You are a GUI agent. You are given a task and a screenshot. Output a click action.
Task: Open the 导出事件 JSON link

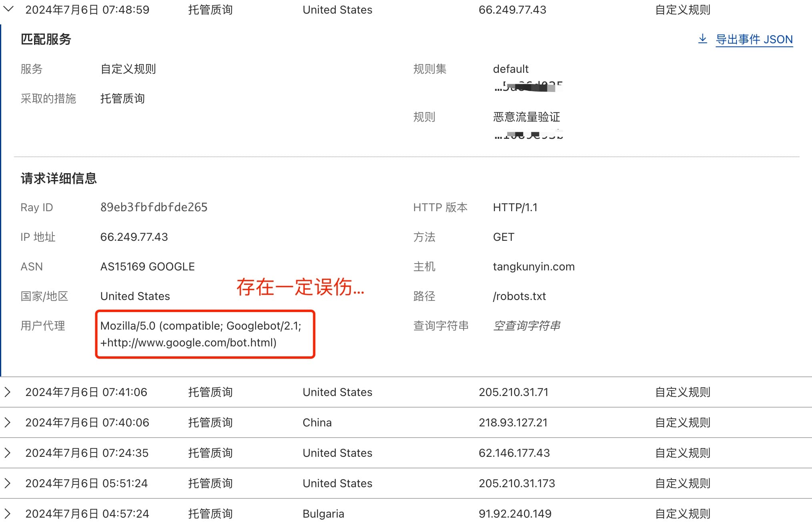point(754,39)
